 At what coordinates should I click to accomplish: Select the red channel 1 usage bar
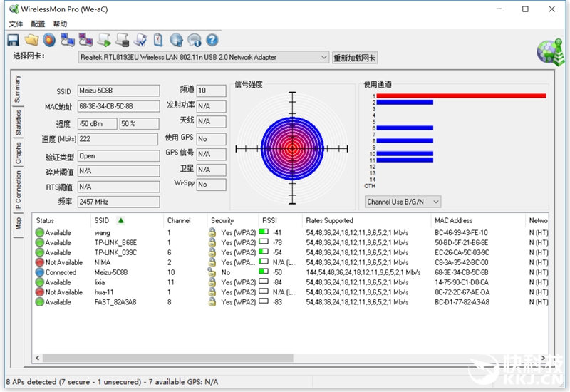(x=460, y=96)
